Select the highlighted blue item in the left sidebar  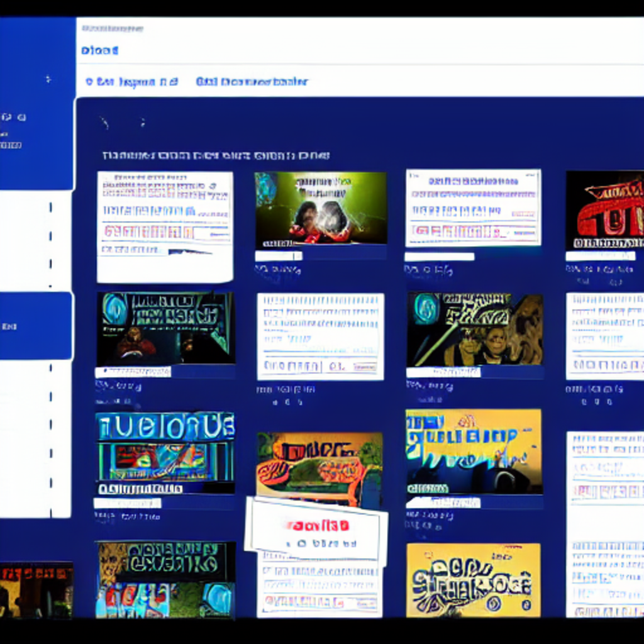[x=36, y=326]
